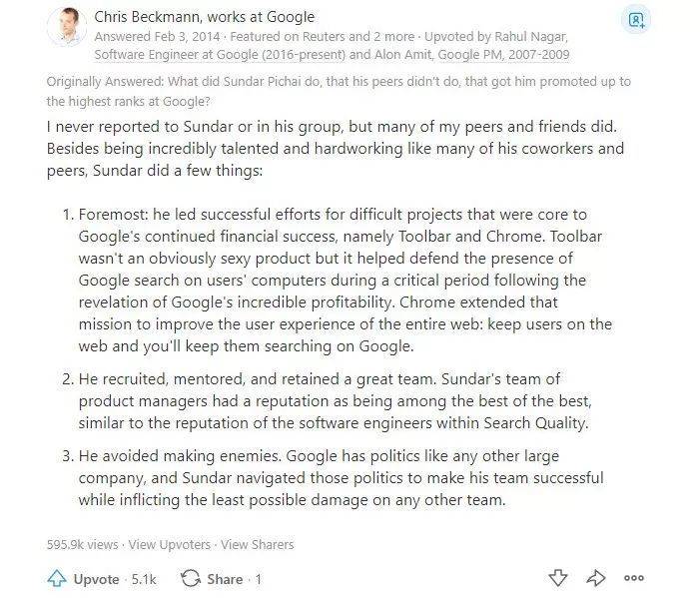Click the 595.9k views count
The width and height of the screenshot is (700, 598).
pos(82,544)
